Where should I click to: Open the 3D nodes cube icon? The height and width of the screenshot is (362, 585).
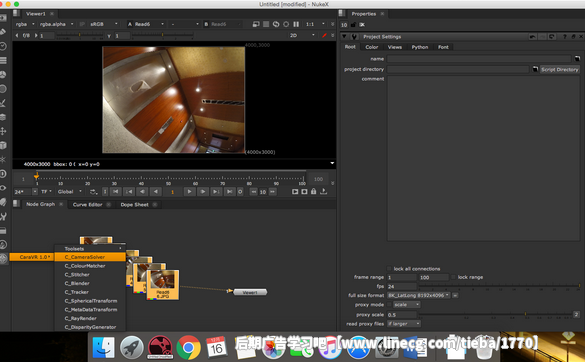[3, 145]
